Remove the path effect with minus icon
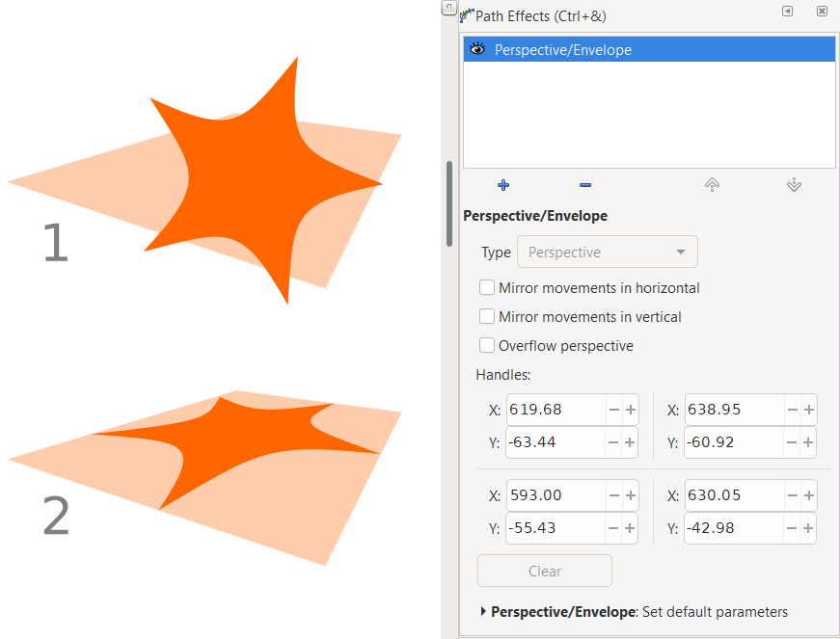 pyautogui.click(x=585, y=185)
